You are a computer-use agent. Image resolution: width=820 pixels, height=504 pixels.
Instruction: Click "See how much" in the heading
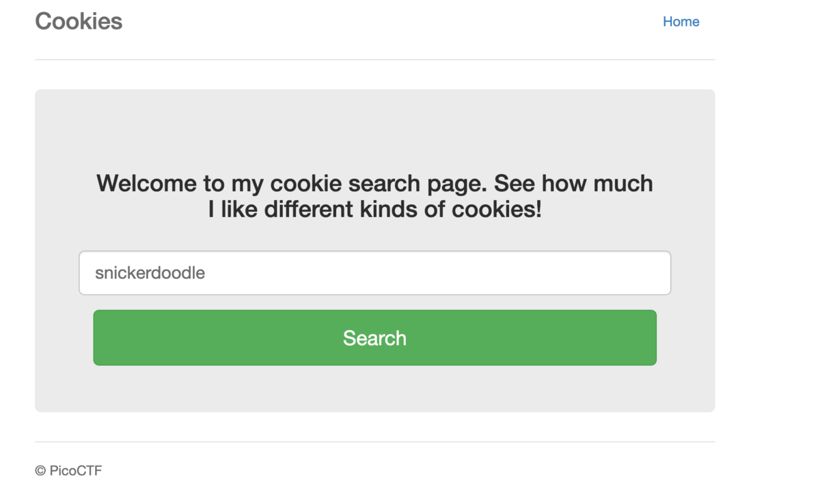click(x=573, y=184)
